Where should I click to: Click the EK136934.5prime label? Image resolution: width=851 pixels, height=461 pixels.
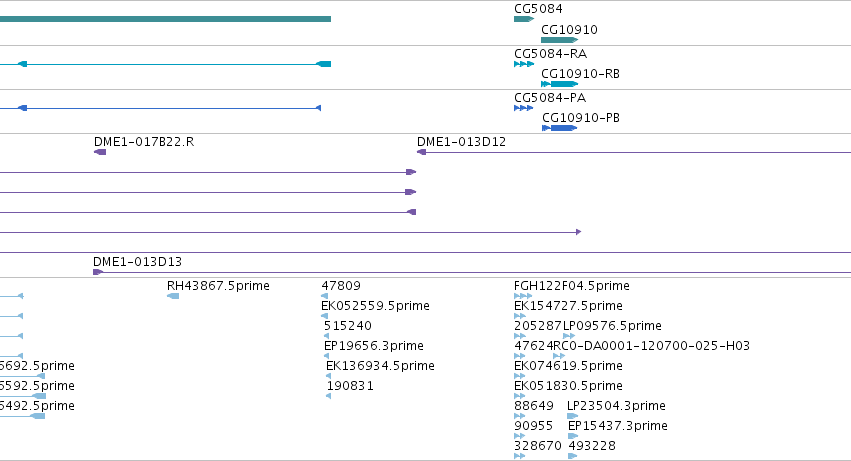coord(380,366)
